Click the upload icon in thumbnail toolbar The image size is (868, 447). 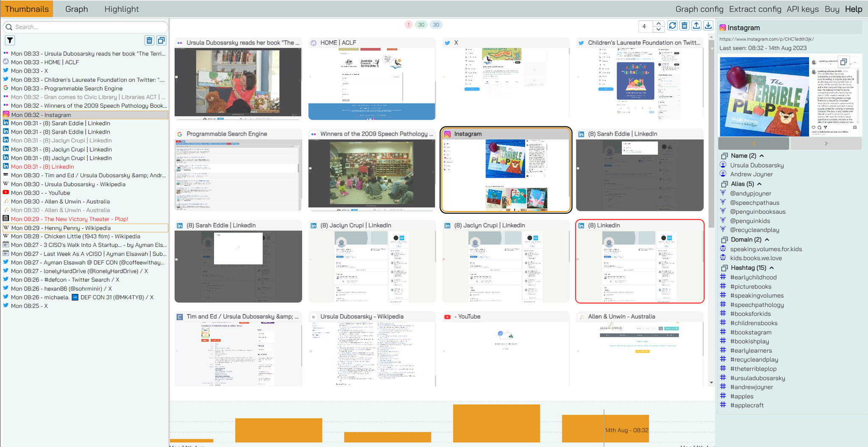pos(696,25)
